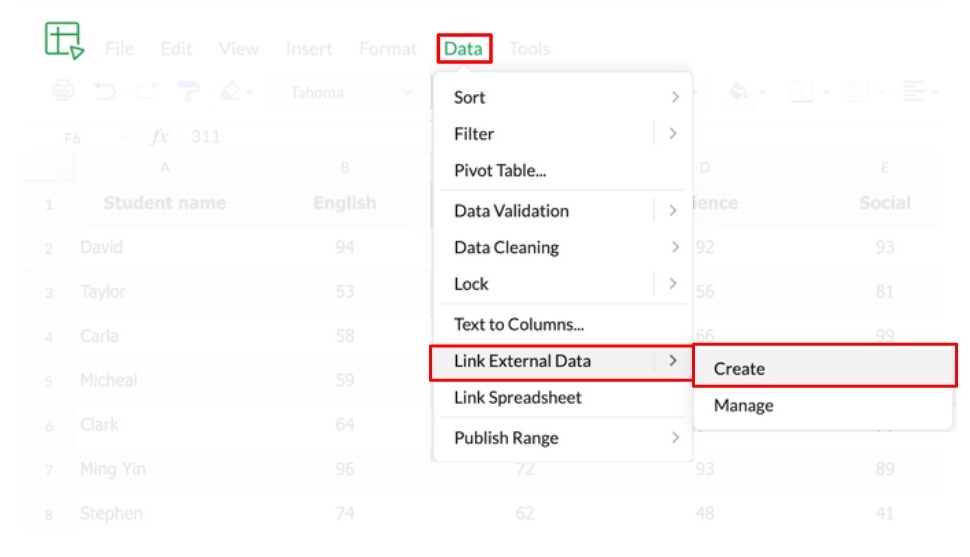The image size is (970, 557).
Task: Open the Tahoma font dropdown
Action: coord(352,93)
